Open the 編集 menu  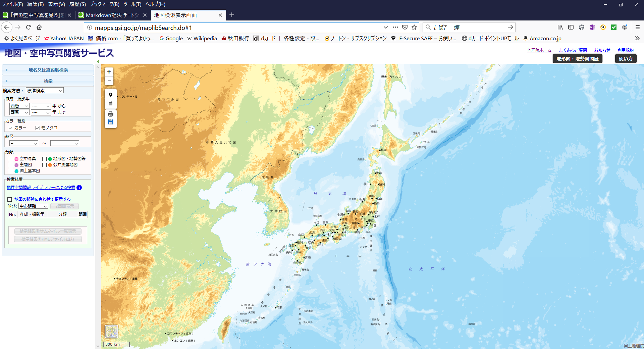(35, 4)
